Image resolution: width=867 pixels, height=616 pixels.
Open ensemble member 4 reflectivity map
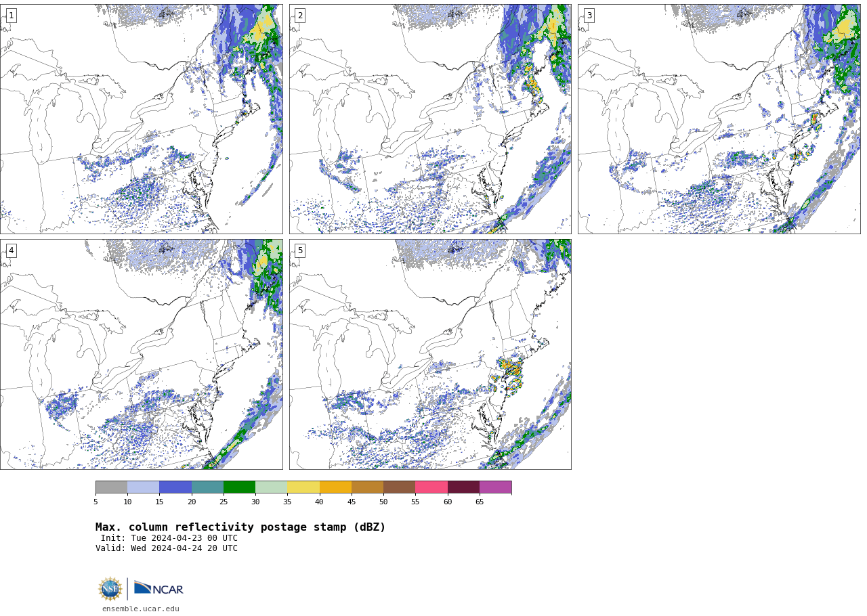tap(141, 354)
